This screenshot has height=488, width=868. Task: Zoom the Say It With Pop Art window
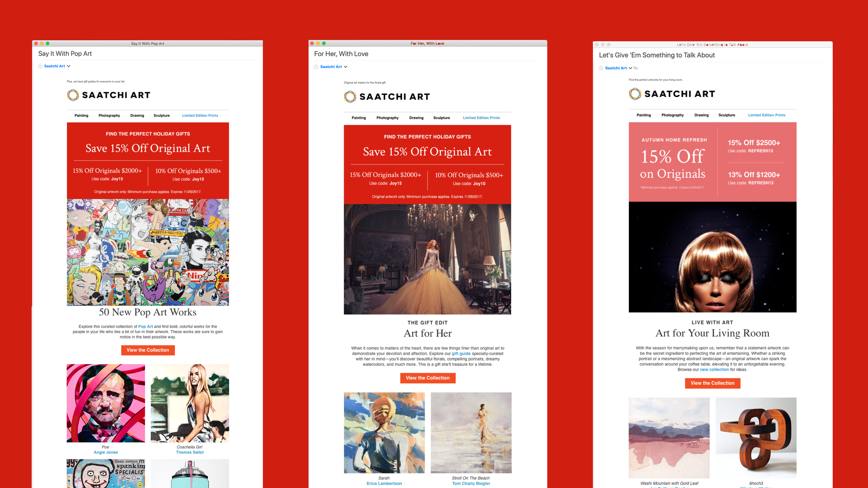pyautogui.click(x=48, y=43)
